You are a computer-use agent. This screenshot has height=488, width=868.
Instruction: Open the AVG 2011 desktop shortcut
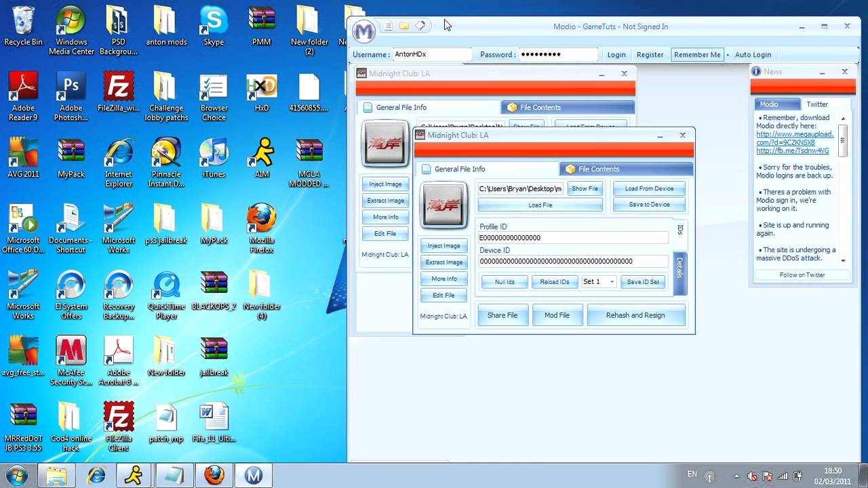pos(23,158)
